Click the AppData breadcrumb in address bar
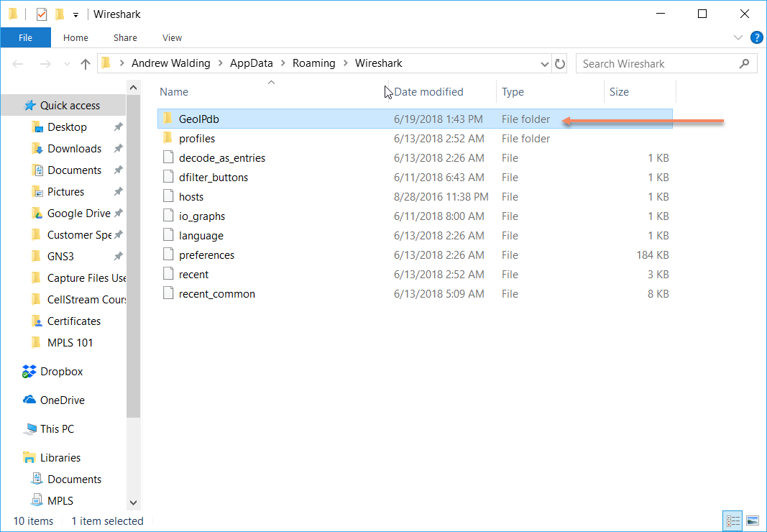 (x=252, y=63)
